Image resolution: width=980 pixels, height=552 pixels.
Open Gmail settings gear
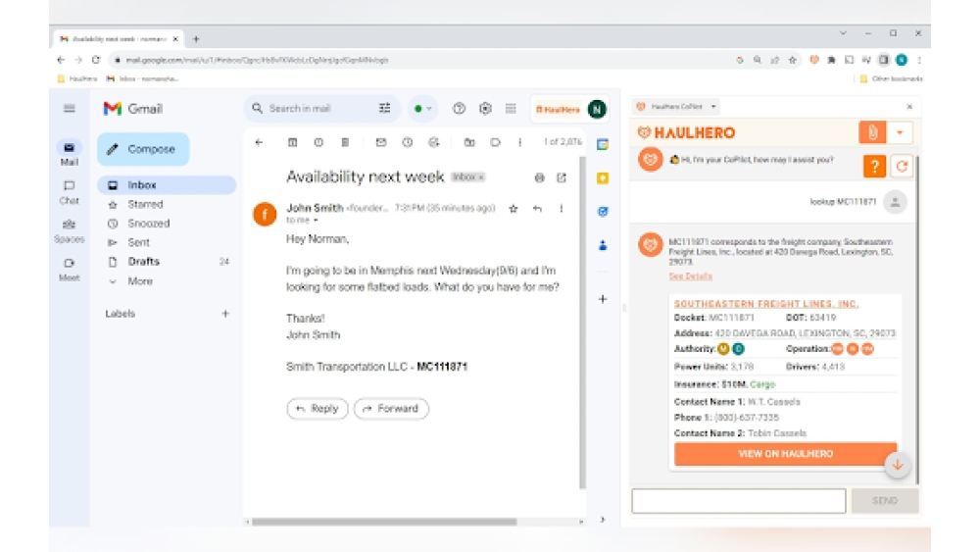(486, 108)
